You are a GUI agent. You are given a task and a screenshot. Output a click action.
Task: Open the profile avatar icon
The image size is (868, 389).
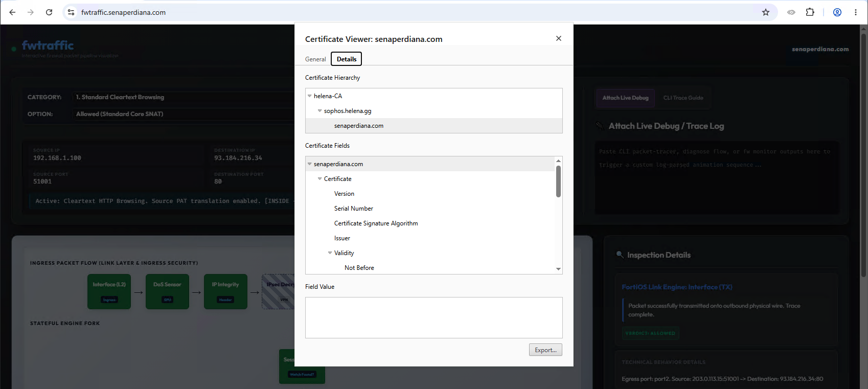click(x=837, y=12)
